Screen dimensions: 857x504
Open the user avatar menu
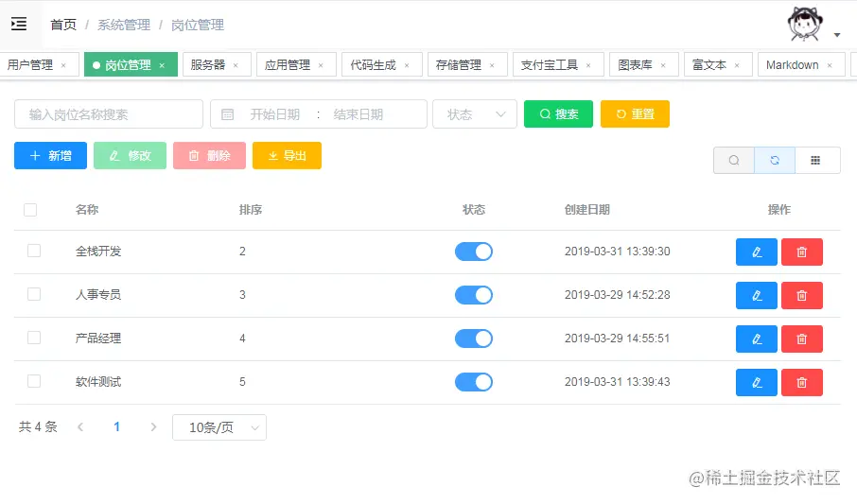(805, 24)
